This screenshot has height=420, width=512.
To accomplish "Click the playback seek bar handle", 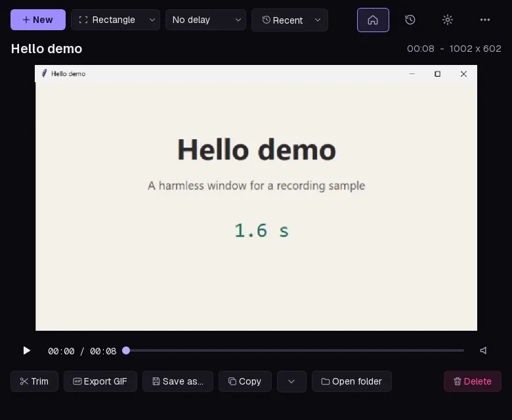I will (x=126, y=350).
